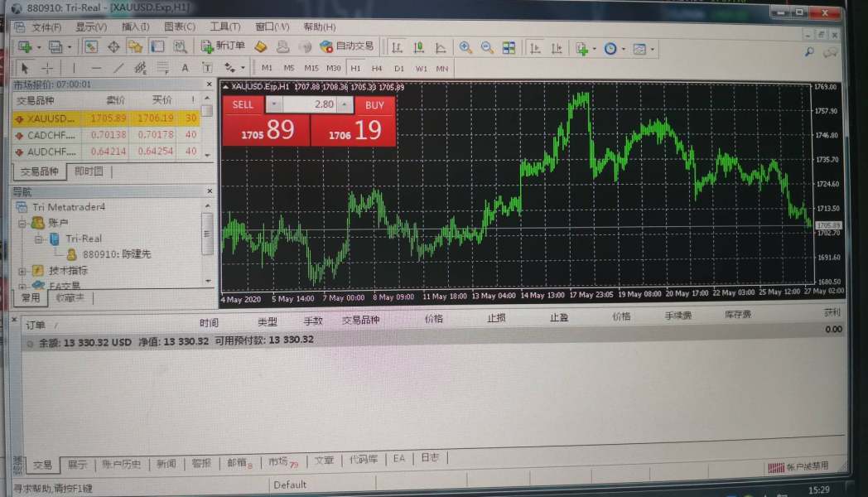This screenshot has width=868, height=497.
Task: Open the indicators list green-plus icon
Action: 581,49
